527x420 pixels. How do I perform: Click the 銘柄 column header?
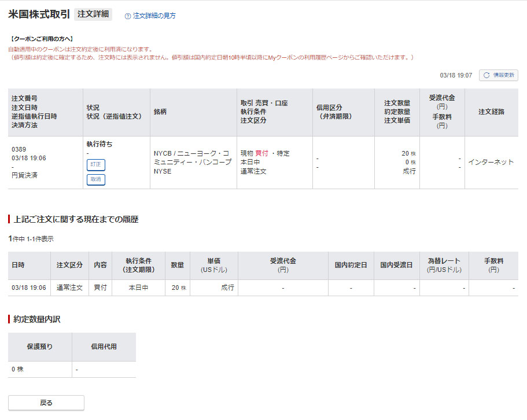tap(160, 112)
